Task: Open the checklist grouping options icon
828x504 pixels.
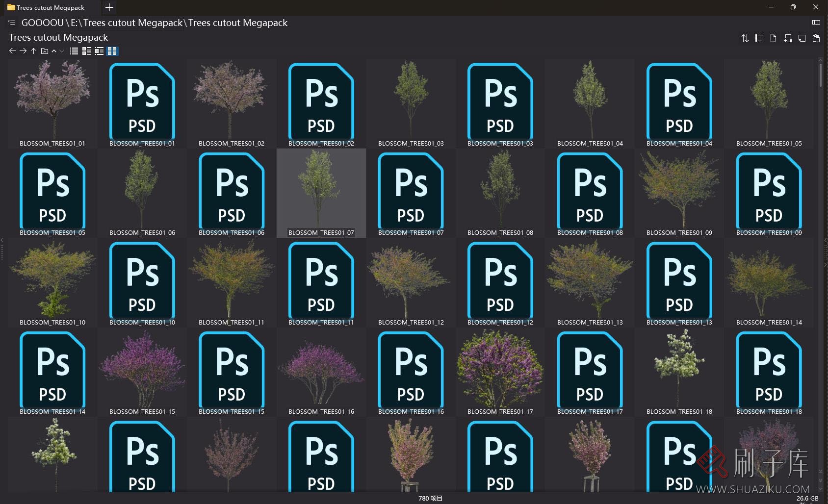Action: tap(759, 38)
